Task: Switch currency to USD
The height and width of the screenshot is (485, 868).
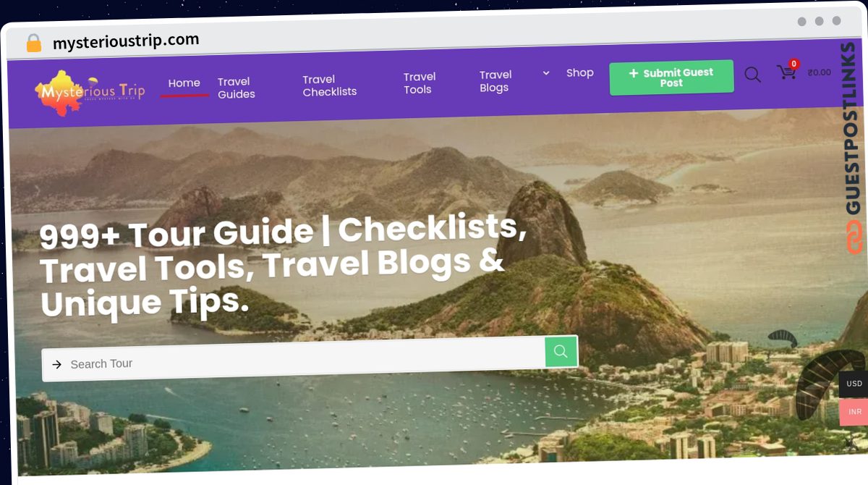Action: [x=854, y=384]
